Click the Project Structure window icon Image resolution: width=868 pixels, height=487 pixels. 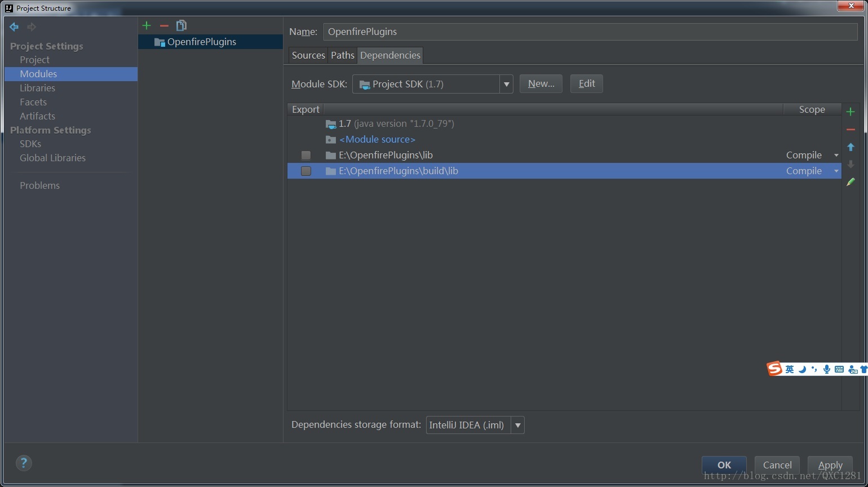9,8
